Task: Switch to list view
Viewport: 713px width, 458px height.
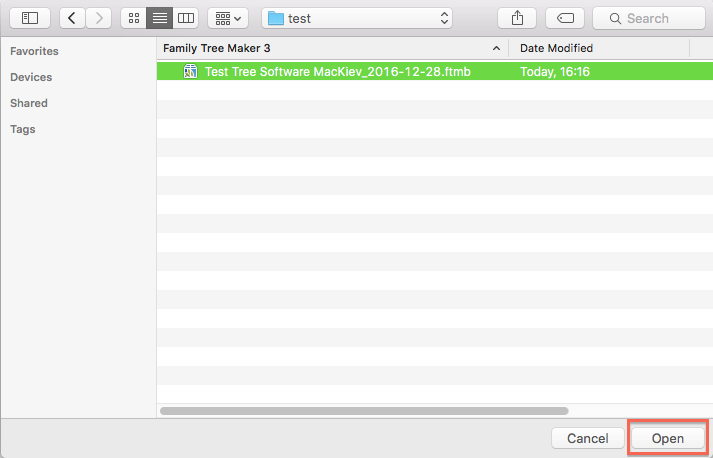Action: click(160, 18)
